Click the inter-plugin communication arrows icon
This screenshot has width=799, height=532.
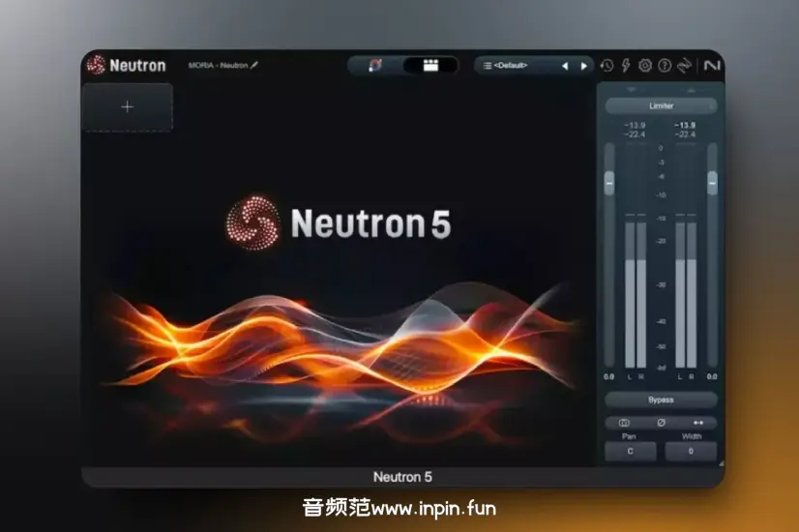pos(685,66)
